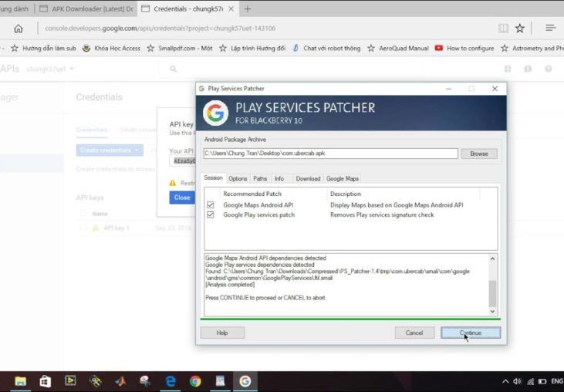Open the browser Hub menu icon
This screenshot has width=564, height=392.
coord(550,29)
